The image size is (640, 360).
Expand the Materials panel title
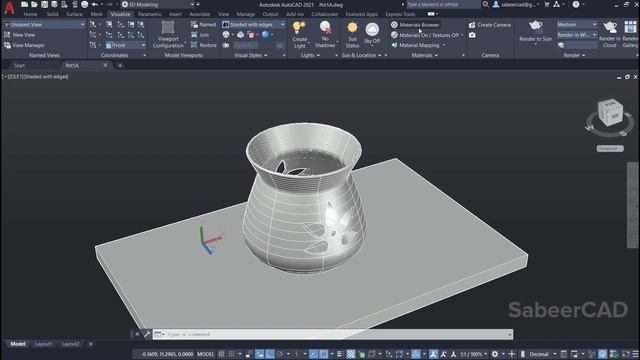[x=424, y=55]
